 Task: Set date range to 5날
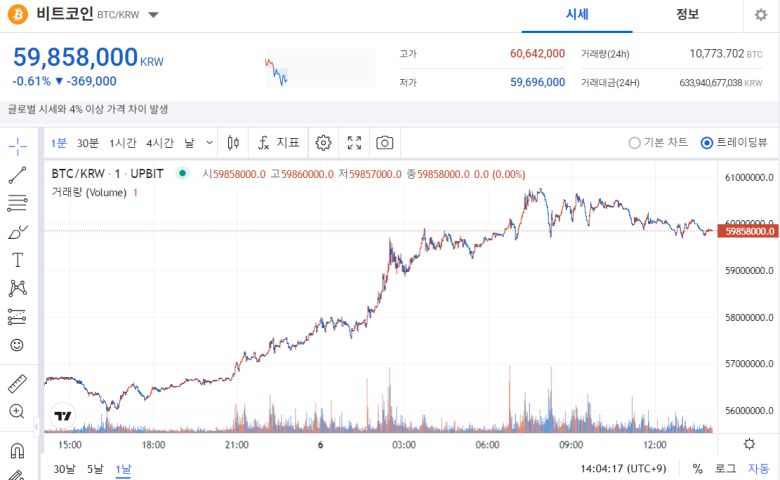point(95,469)
